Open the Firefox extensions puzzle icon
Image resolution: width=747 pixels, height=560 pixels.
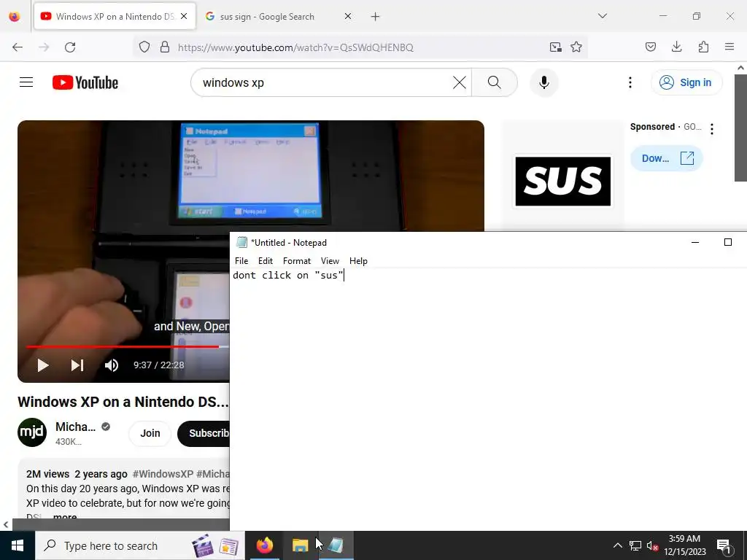(703, 47)
